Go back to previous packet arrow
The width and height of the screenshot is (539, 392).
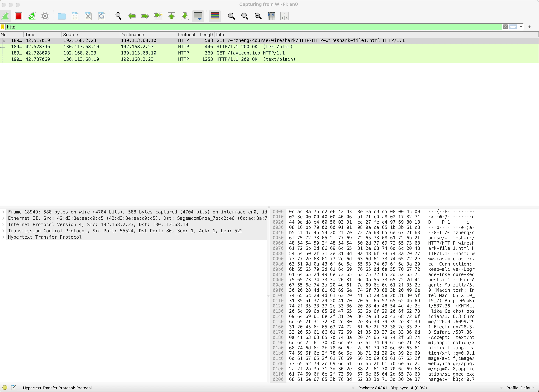[132, 16]
